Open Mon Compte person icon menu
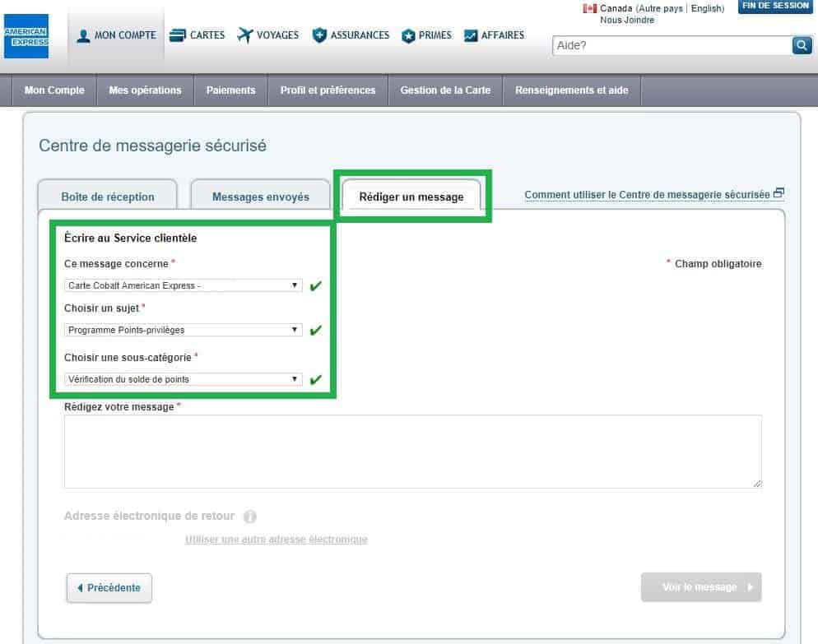Screen dimensions: 818x644 coord(84,36)
